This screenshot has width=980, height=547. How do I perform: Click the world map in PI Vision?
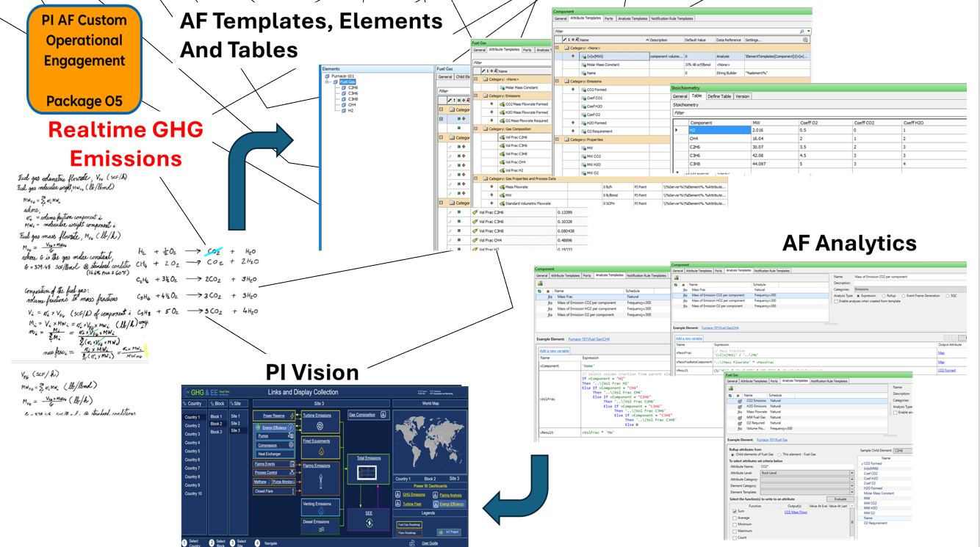pos(430,442)
